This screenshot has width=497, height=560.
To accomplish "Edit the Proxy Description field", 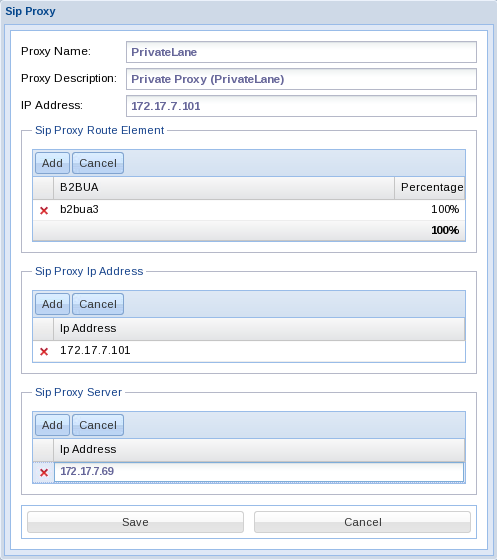I will 301,79.
